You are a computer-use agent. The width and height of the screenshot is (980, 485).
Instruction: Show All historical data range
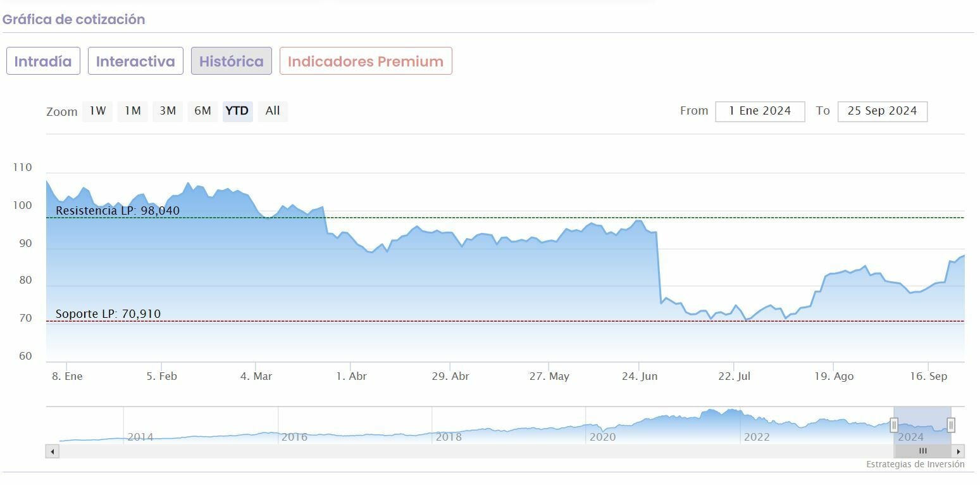pos(273,111)
